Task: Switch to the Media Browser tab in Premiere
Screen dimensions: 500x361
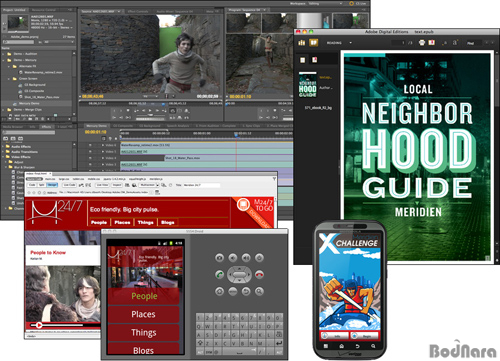Action: click(x=14, y=127)
